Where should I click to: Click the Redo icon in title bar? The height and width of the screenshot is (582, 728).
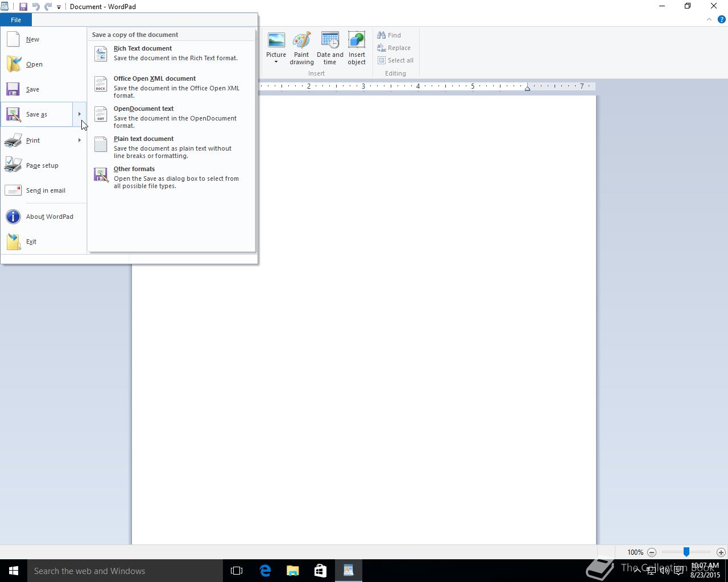pyautogui.click(x=48, y=7)
